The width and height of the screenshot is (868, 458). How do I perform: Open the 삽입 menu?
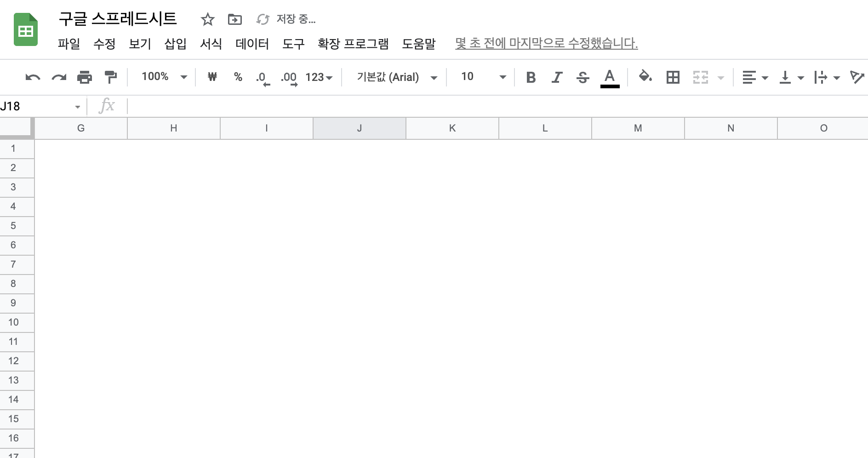tap(176, 44)
